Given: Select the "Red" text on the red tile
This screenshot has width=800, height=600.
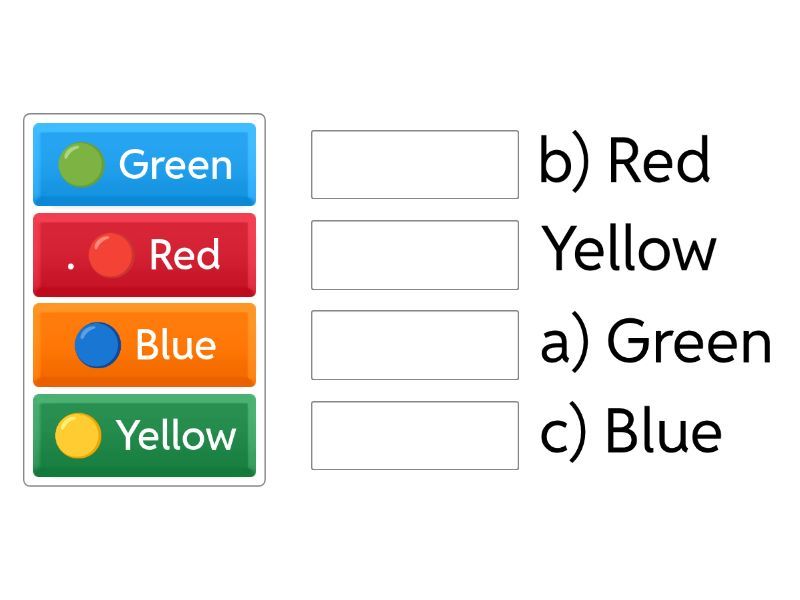Looking at the screenshot, I should [184, 256].
